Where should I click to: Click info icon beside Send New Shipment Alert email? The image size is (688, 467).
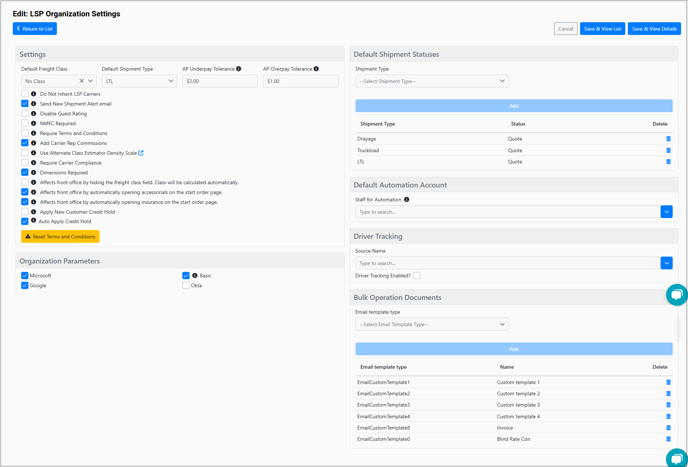[33, 104]
